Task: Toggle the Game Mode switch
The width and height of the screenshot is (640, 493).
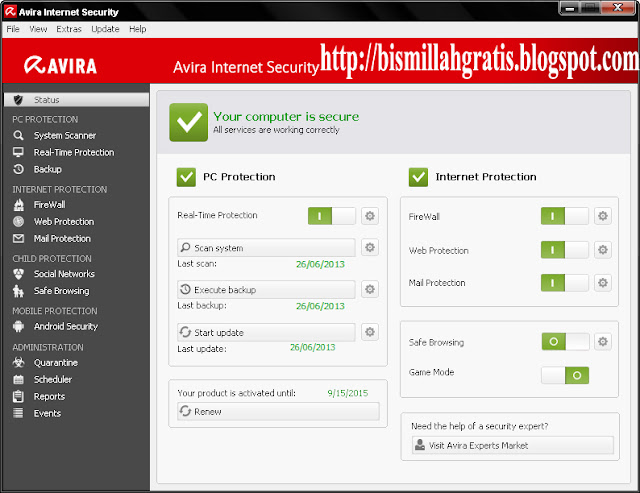Action: [565, 375]
